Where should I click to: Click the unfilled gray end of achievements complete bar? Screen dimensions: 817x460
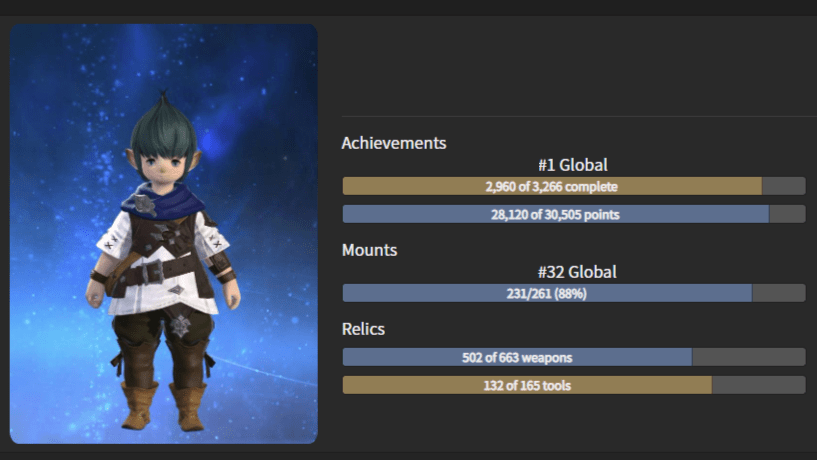784,186
